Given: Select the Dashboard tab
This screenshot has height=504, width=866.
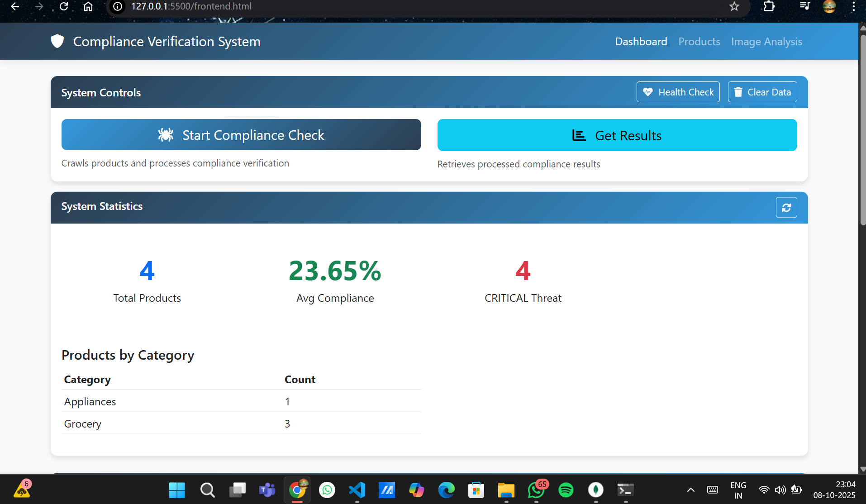Looking at the screenshot, I should (x=641, y=41).
